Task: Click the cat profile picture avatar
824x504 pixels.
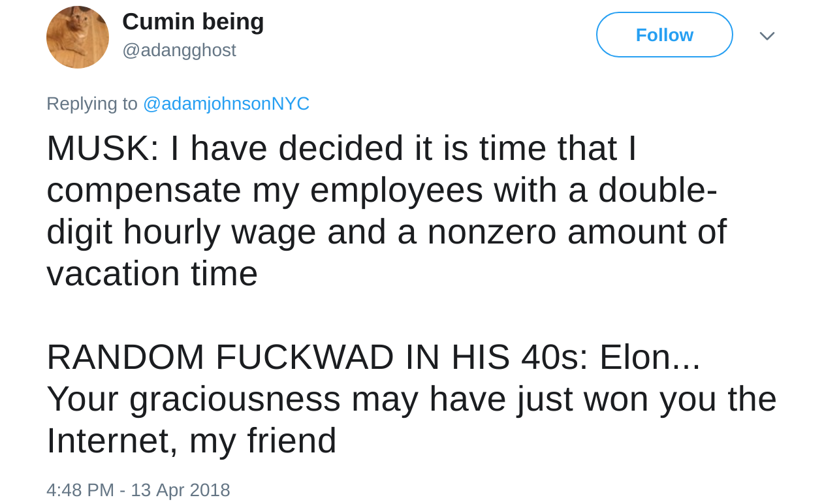Action: pyautogui.click(x=77, y=37)
